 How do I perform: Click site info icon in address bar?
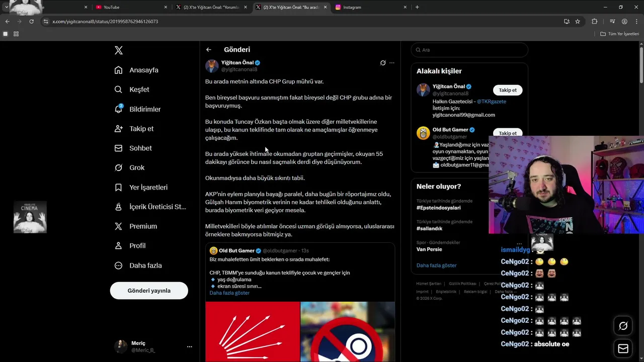point(46,22)
